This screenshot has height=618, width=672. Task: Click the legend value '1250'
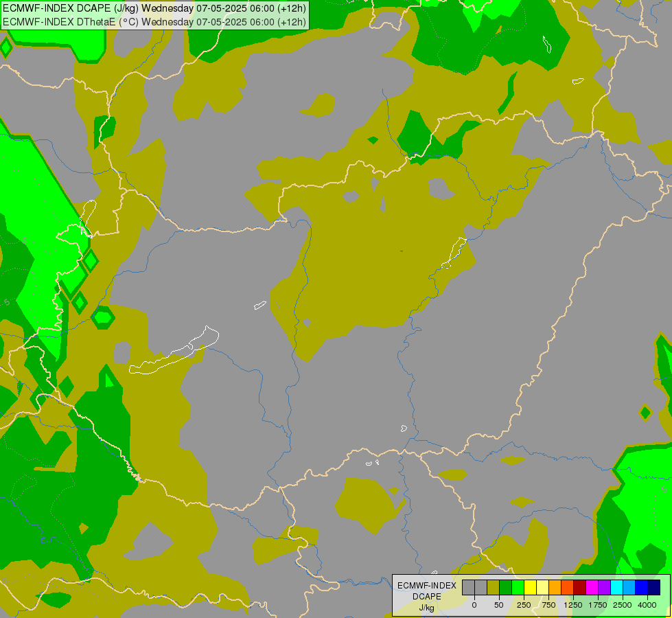(x=573, y=605)
